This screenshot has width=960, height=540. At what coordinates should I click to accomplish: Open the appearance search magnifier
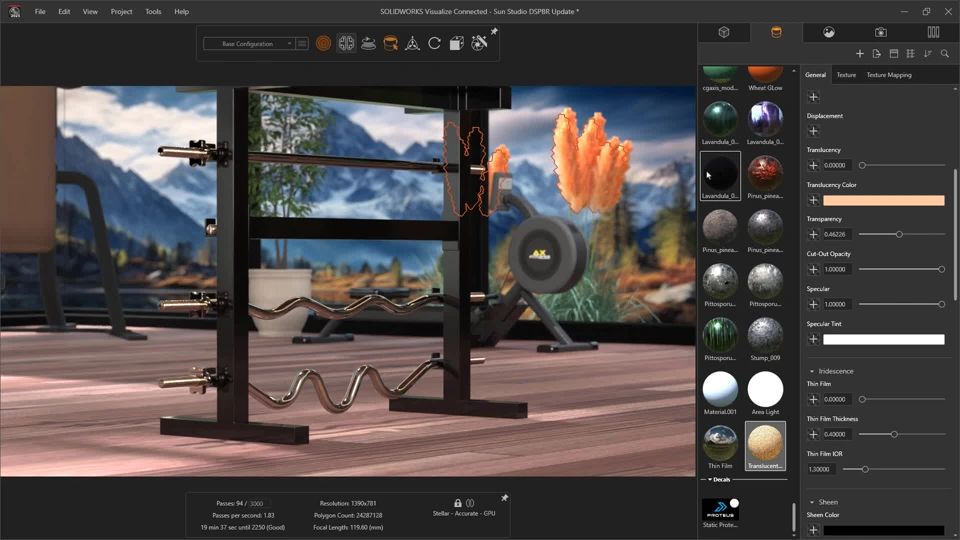945,54
